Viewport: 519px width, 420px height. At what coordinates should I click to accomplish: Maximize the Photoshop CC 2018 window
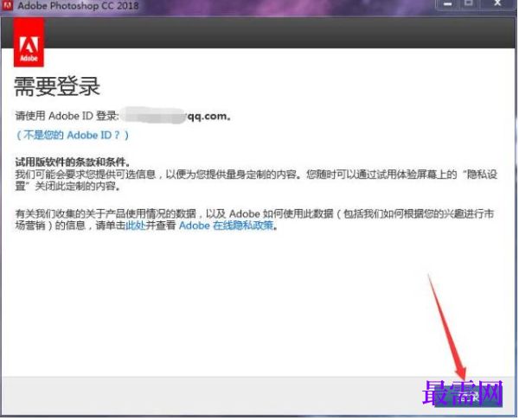(x=469, y=4)
